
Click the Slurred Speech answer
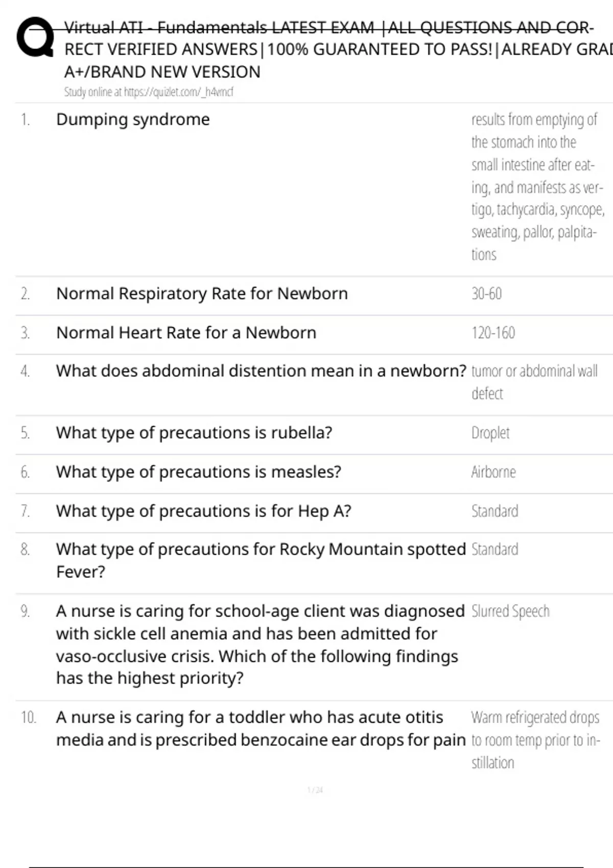click(510, 611)
